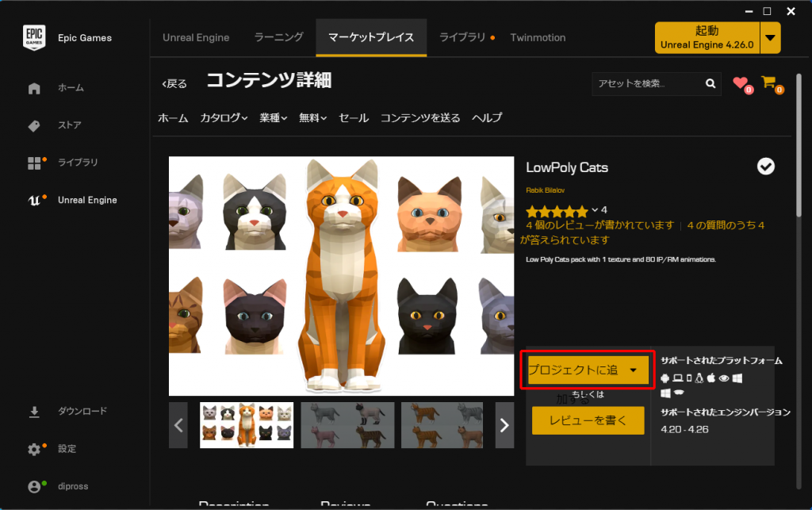Show previous thumbnails with left arrow
Viewport: 812px width, 510px height.
point(178,425)
